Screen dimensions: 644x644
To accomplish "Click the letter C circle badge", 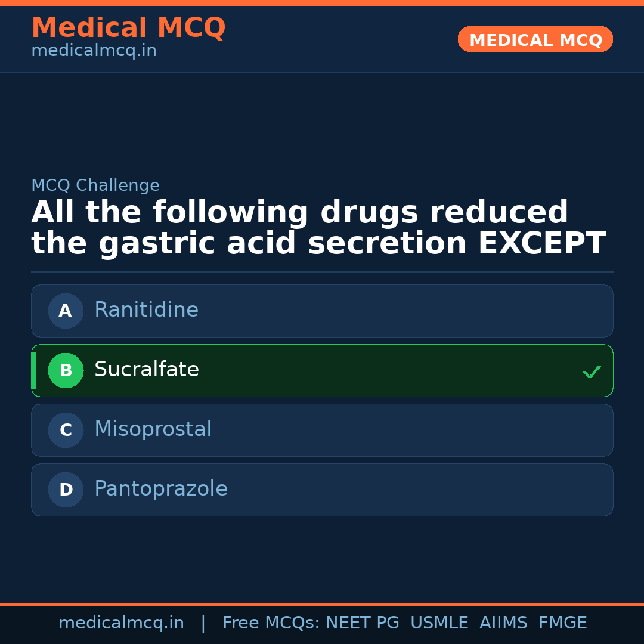I will click(x=66, y=430).
